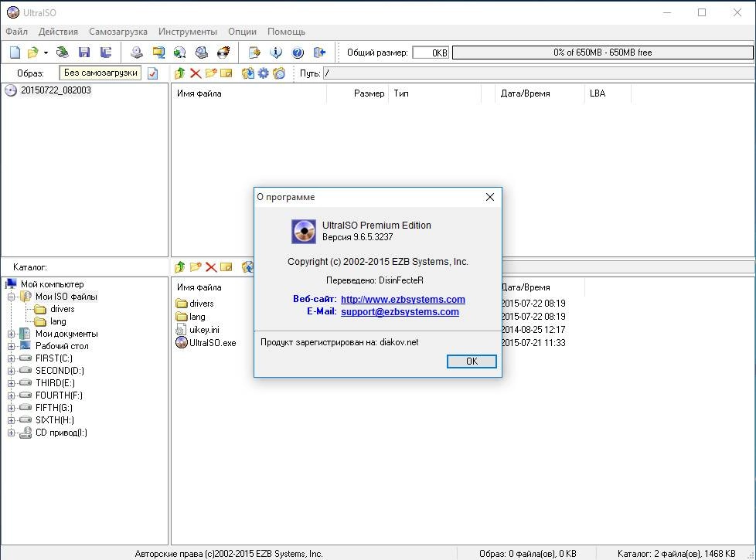The image size is (756, 560).
Task: Click the Open file folder icon
Action: [32, 52]
